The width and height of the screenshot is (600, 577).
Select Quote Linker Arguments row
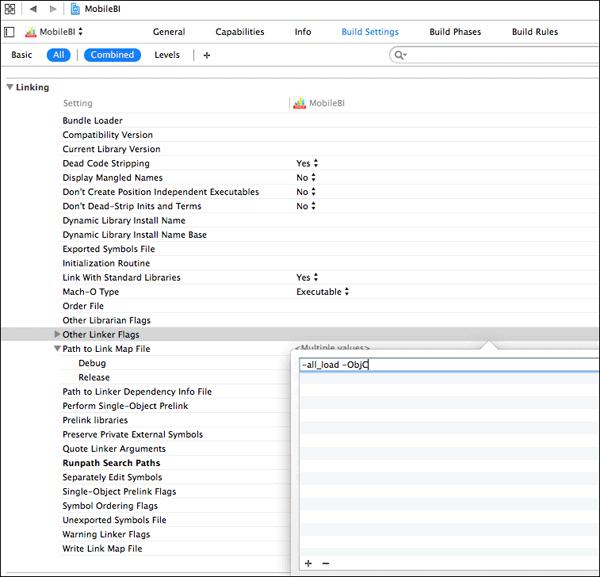point(114,448)
